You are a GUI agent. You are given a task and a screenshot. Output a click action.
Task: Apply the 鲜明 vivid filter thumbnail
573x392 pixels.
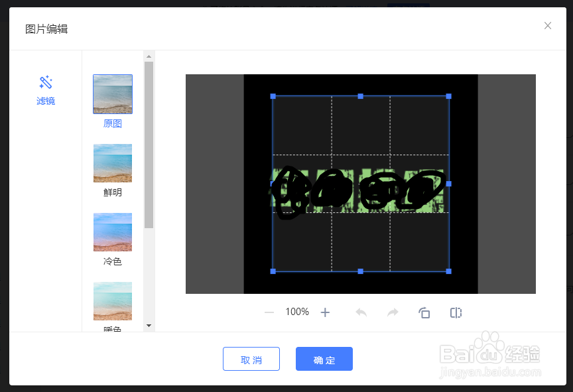113,163
